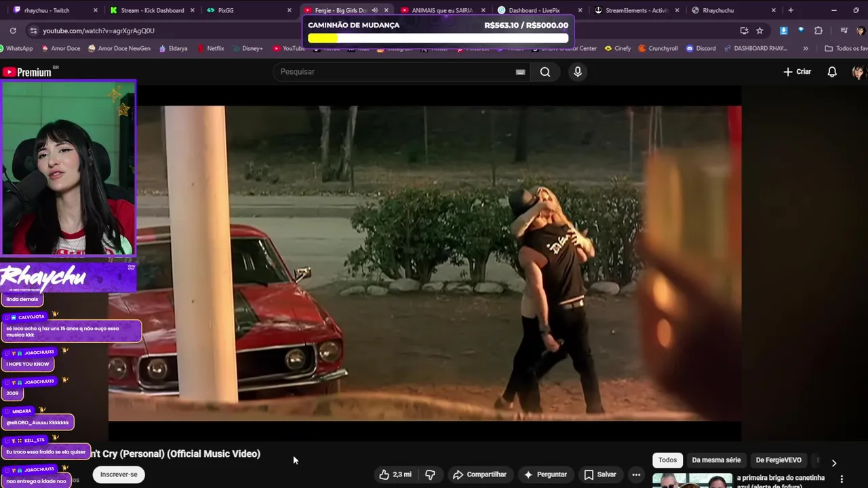
Task: Switch to 'Dashboard - LivePix' tab
Action: coord(540,10)
